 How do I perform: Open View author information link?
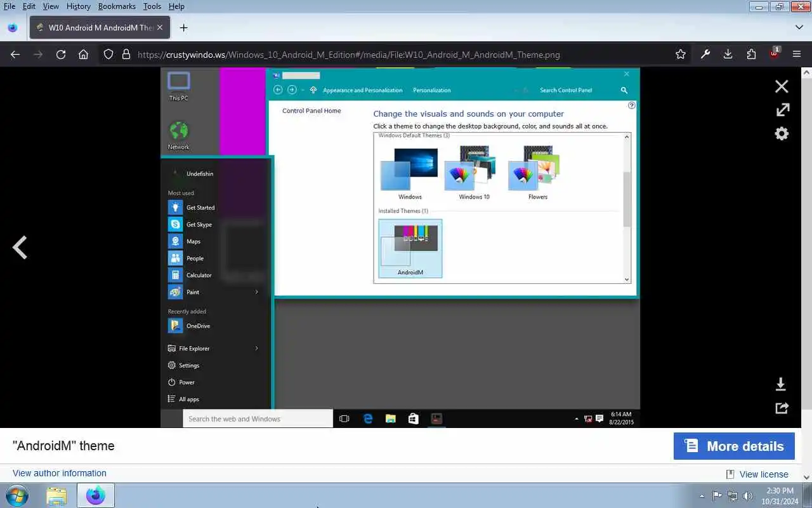click(60, 473)
